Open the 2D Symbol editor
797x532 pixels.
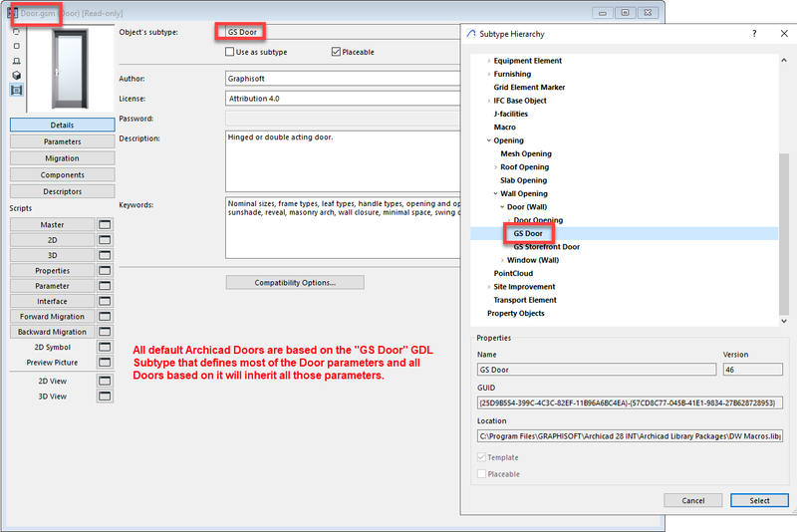tap(53, 347)
